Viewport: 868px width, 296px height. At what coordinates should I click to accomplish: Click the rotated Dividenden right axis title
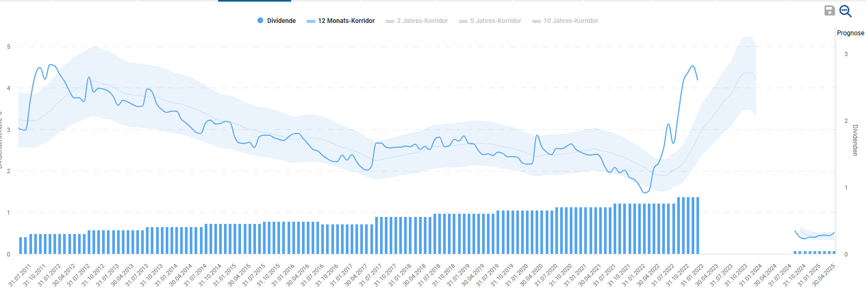click(855, 140)
